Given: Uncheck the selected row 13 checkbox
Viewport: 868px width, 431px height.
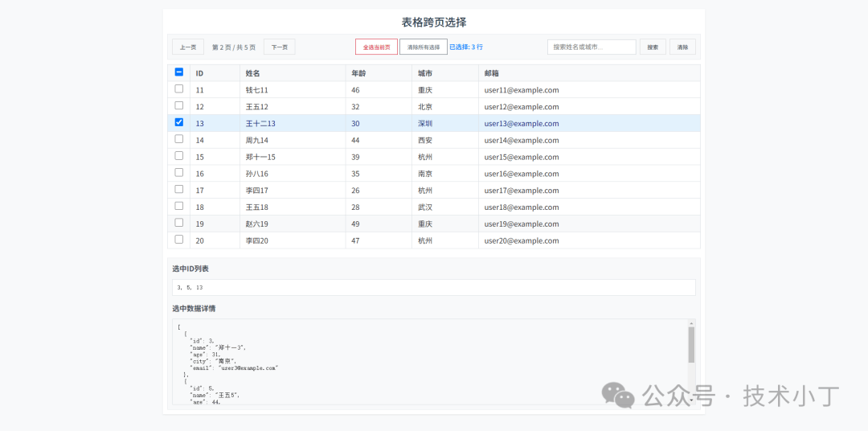Looking at the screenshot, I should point(178,122).
